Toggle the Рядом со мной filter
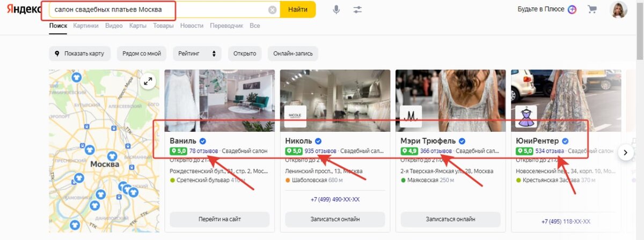644x240 pixels. [142, 54]
